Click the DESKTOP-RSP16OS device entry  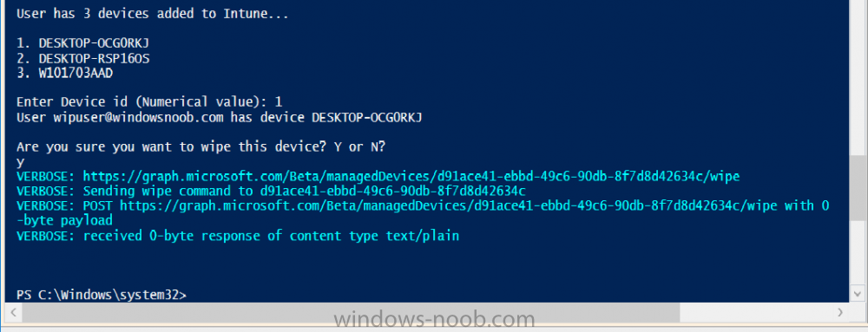(94, 57)
